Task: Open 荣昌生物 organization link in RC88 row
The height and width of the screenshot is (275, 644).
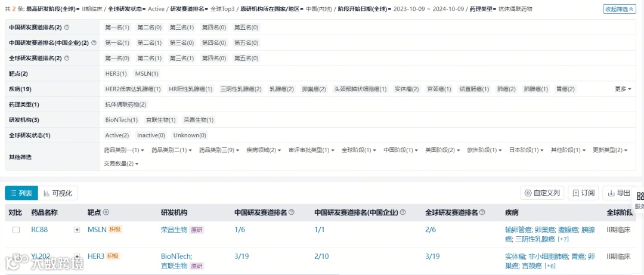Action: click(x=174, y=230)
